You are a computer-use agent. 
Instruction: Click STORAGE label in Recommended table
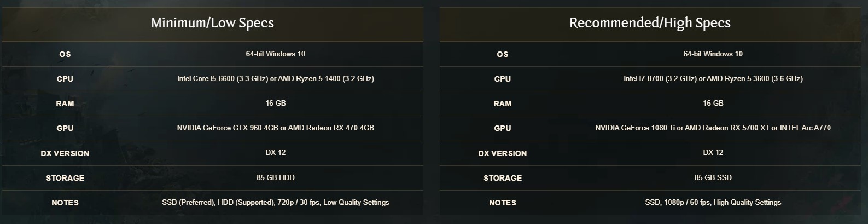503,178
